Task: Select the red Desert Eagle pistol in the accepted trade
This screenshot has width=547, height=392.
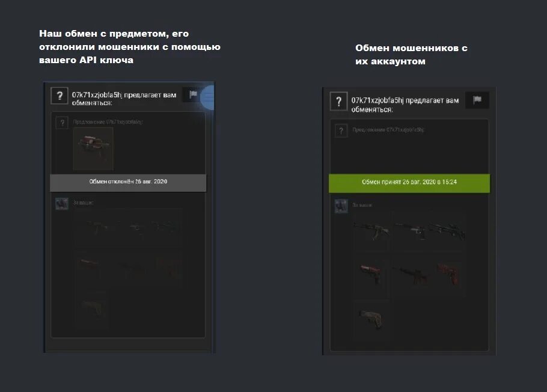Action: 448,275
